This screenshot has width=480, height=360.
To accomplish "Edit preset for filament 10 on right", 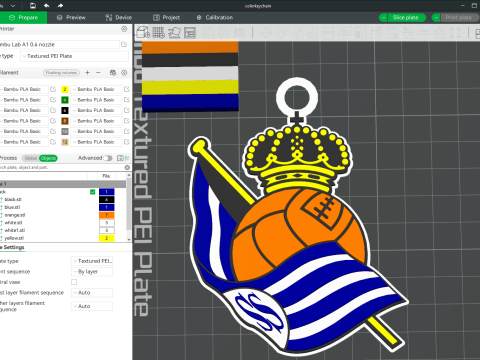I will (x=127, y=131).
